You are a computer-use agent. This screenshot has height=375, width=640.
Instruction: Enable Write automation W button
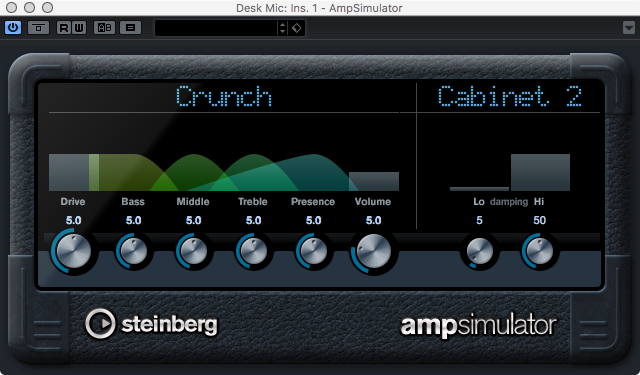[79, 28]
